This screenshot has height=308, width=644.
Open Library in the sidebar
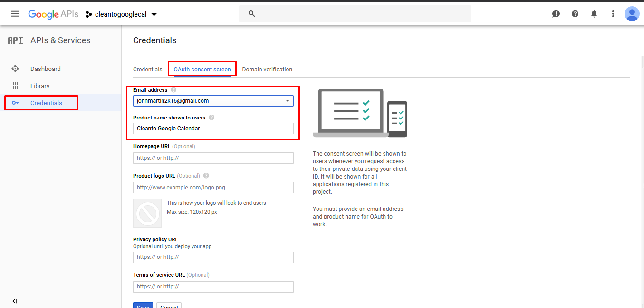coord(40,86)
